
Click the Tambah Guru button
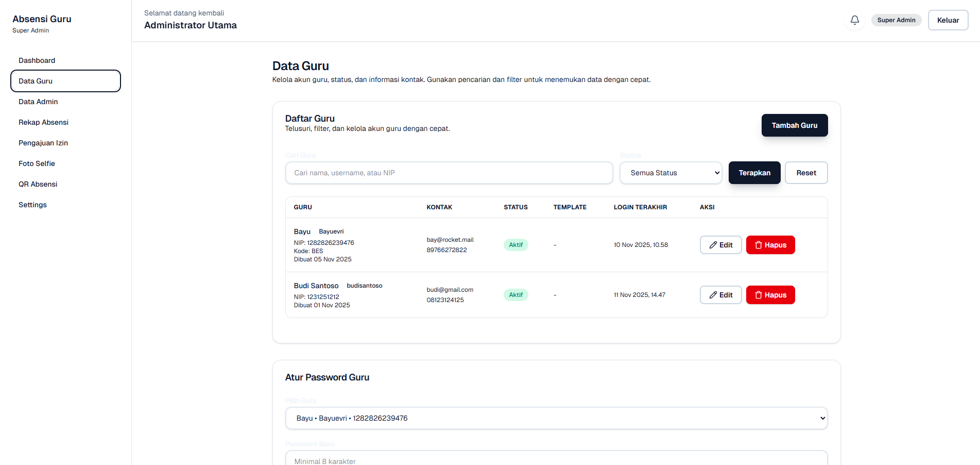[x=794, y=125]
